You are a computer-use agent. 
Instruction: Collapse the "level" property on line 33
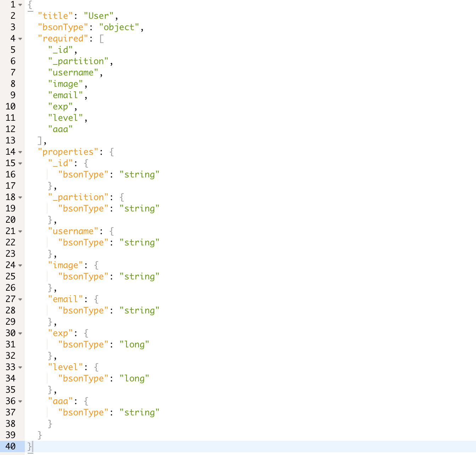(x=20, y=368)
